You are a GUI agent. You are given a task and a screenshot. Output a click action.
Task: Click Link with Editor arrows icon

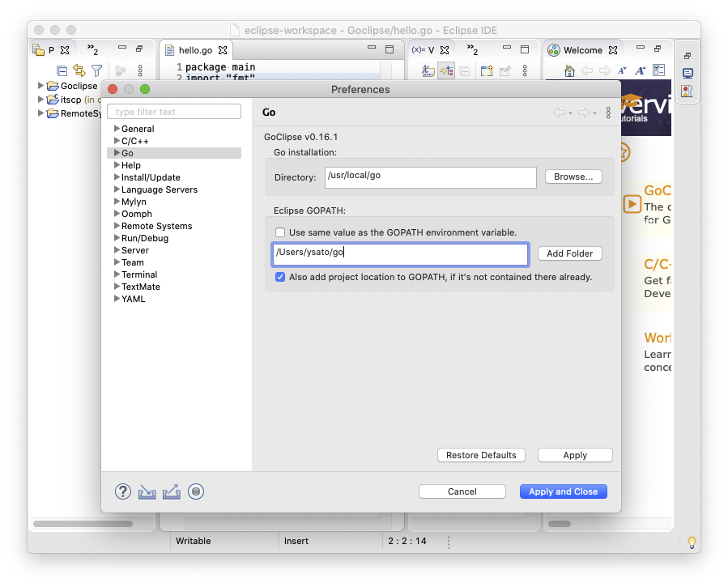(x=79, y=71)
